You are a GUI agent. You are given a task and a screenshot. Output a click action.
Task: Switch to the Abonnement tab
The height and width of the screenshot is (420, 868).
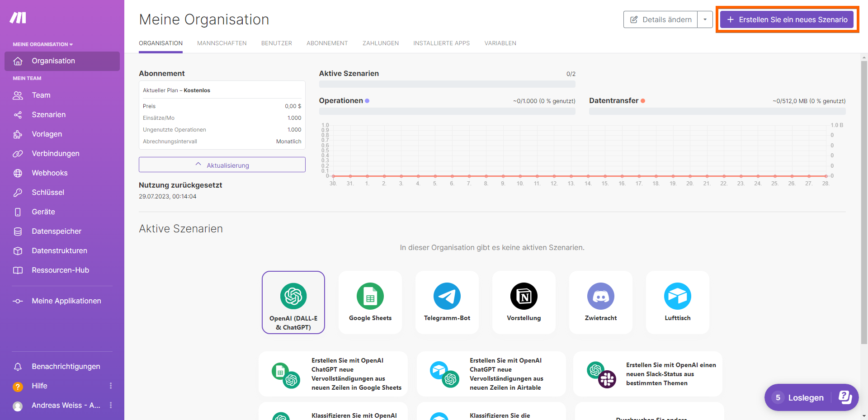[327, 43]
